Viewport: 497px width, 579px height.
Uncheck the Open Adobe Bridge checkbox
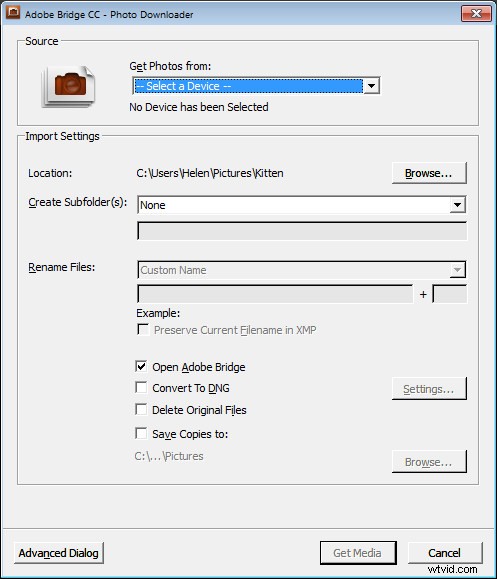pos(141,366)
